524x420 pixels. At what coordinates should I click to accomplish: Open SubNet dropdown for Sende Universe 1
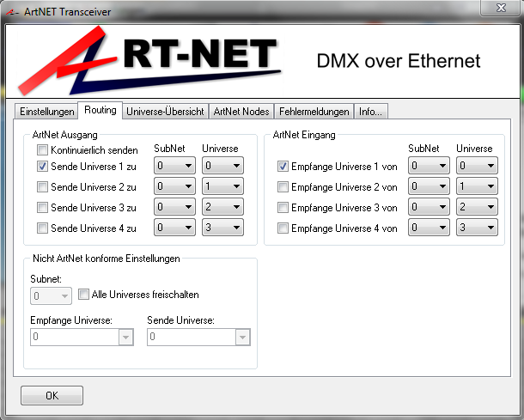[x=174, y=166]
